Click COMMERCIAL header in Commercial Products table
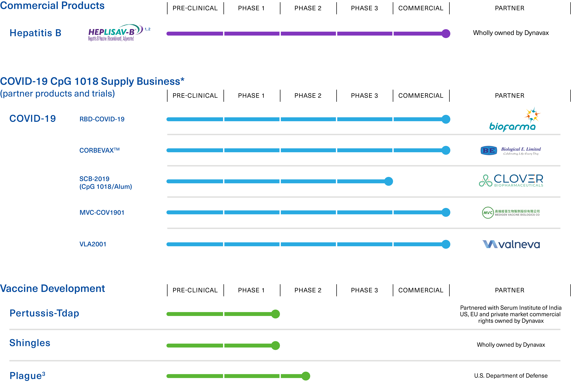Screen dimensions: 571x392 tap(421, 8)
